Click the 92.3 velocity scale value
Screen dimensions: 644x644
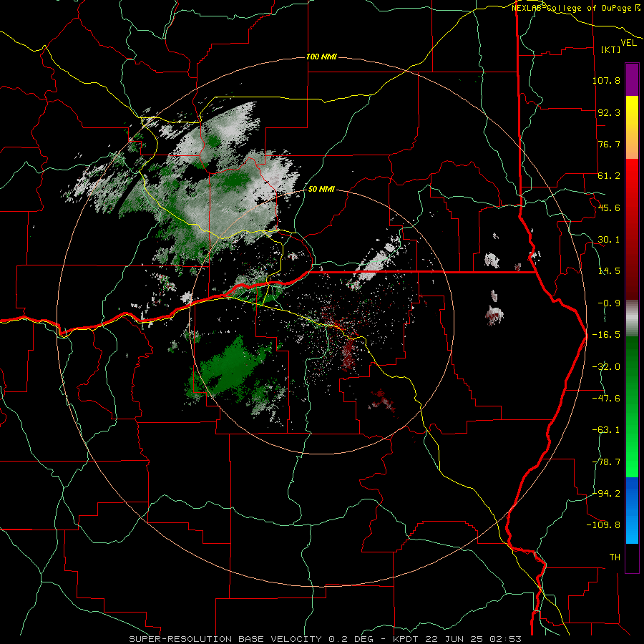click(x=609, y=112)
